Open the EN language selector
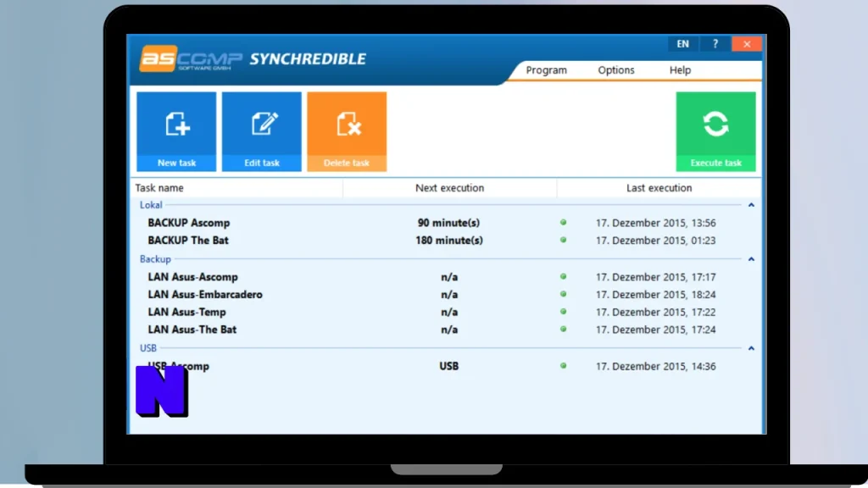Viewport: 868px width, 488px height. click(x=683, y=44)
